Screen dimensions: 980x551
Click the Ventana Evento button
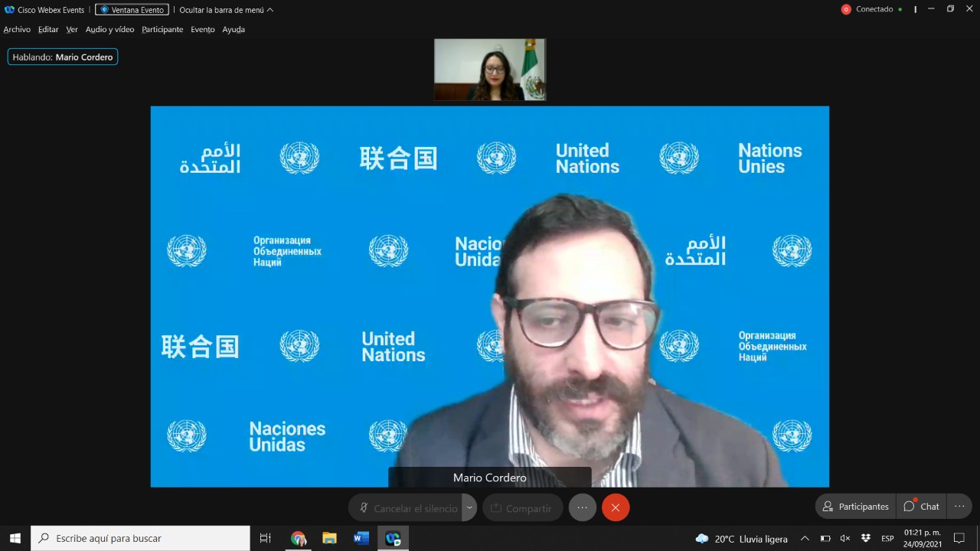click(132, 10)
